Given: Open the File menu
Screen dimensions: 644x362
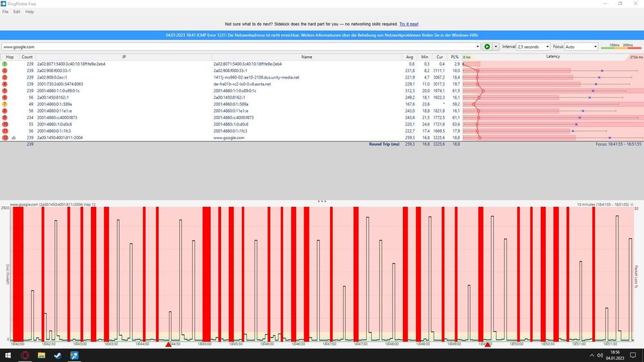Looking at the screenshot, I should coord(5,12).
